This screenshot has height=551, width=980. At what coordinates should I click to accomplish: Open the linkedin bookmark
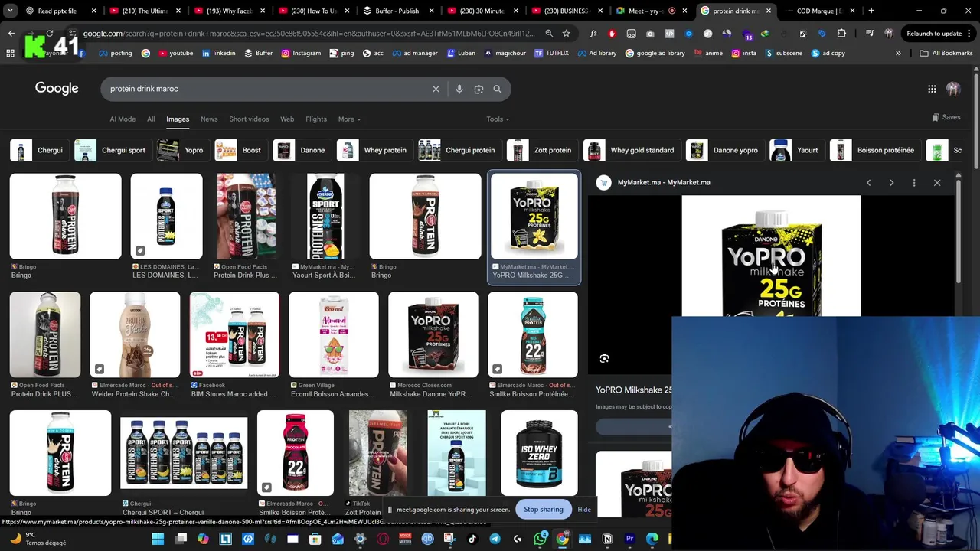[x=218, y=53]
